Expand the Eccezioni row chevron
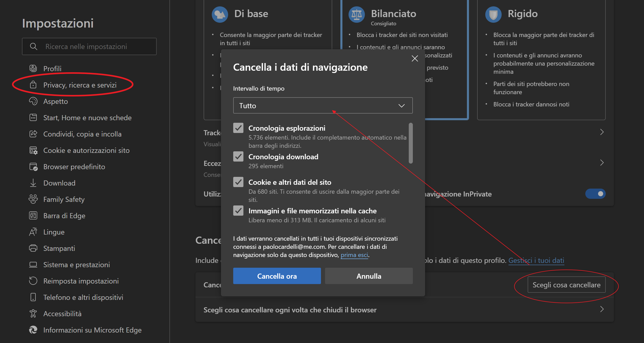The height and width of the screenshot is (343, 644). coord(602,163)
